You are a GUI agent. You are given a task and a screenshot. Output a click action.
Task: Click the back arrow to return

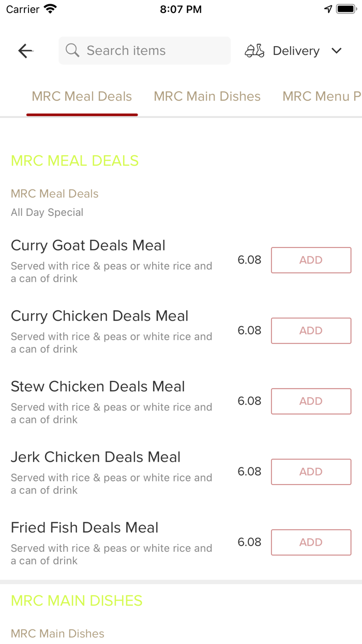(25, 50)
